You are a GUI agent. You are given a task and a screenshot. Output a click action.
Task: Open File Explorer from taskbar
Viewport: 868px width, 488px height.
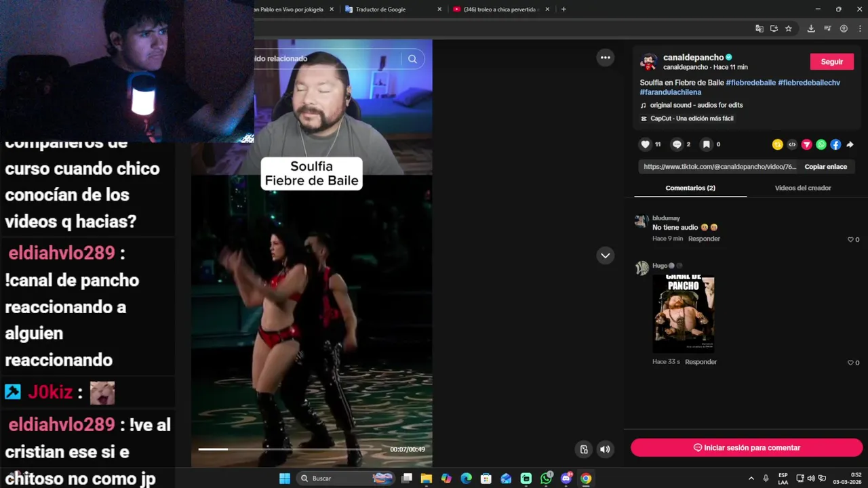pos(427,479)
